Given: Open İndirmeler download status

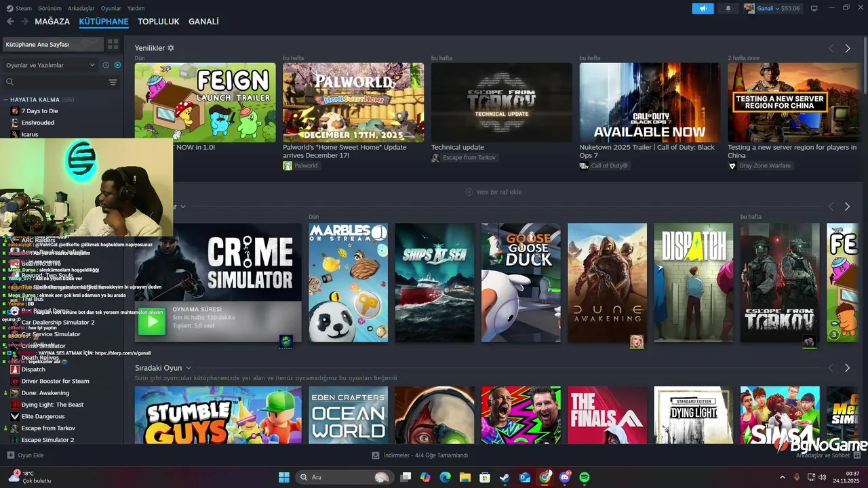Looking at the screenshot, I should point(420,455).
